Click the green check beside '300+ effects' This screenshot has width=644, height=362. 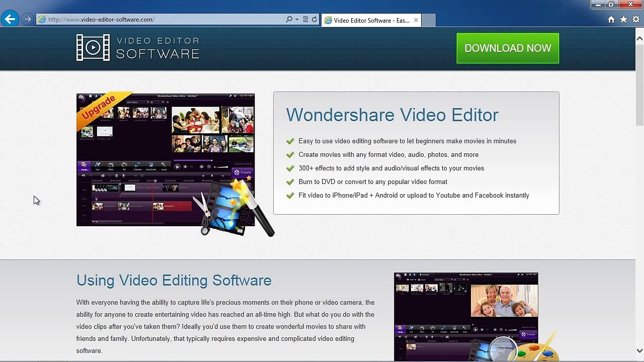(290, 168)
